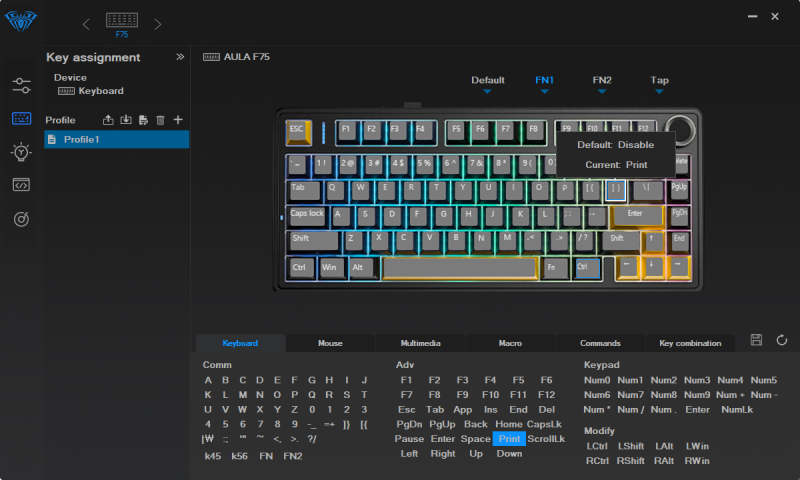This screenshot has height=480, width=800.
Task: Open the Keyboard tab
Action: click(x=240, y=343)
